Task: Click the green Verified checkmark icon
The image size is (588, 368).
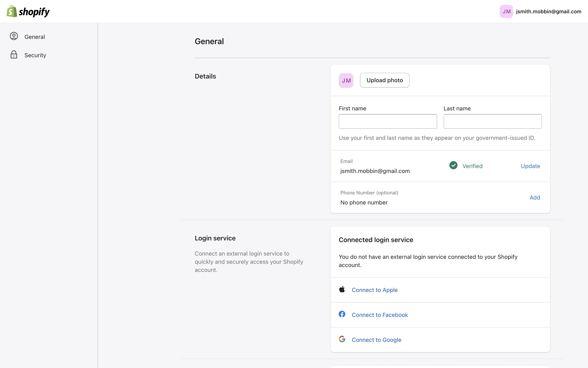Action: coord(453,165)
